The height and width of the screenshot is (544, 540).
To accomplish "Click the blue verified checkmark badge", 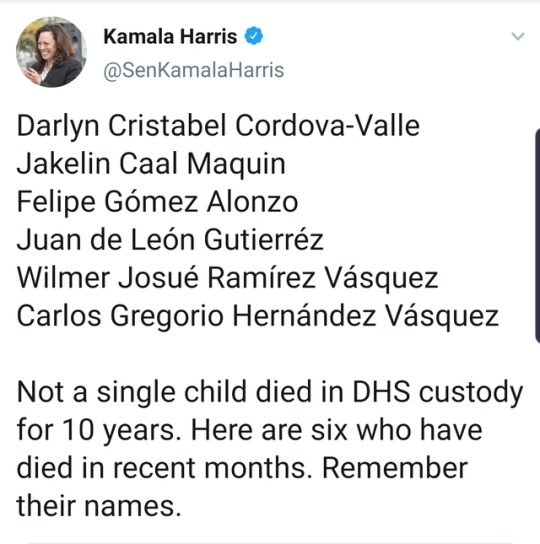I will tap(254, 36).
